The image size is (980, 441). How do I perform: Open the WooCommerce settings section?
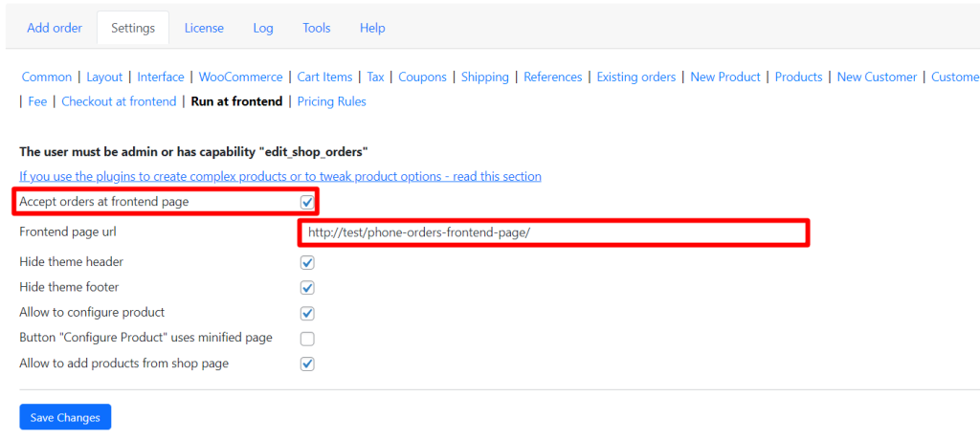click(240, 77)
